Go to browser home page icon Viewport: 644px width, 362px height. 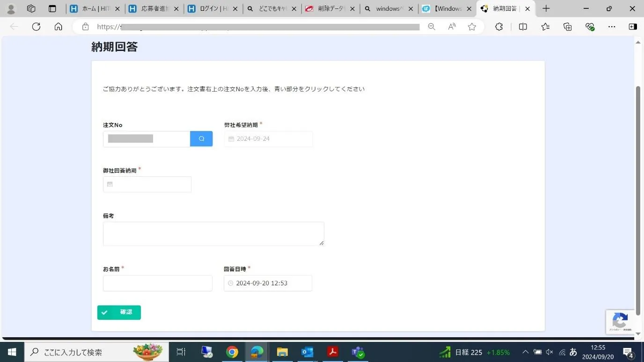58,27
